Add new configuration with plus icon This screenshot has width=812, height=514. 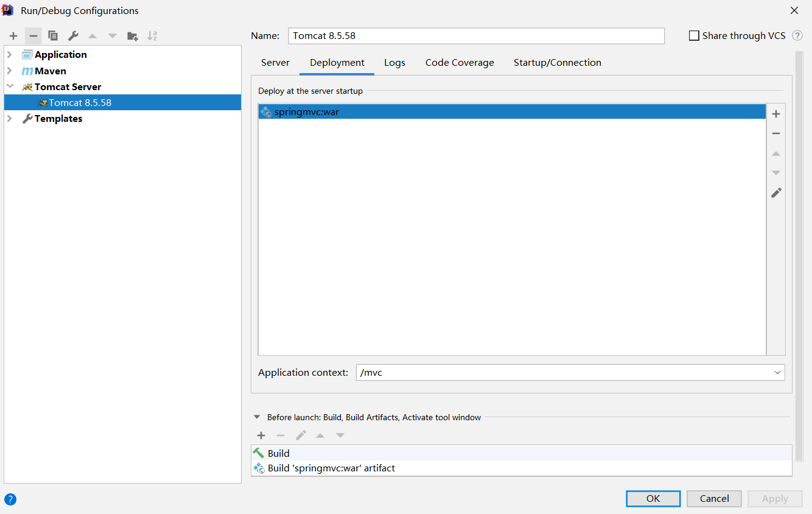[x=13, y=36]
